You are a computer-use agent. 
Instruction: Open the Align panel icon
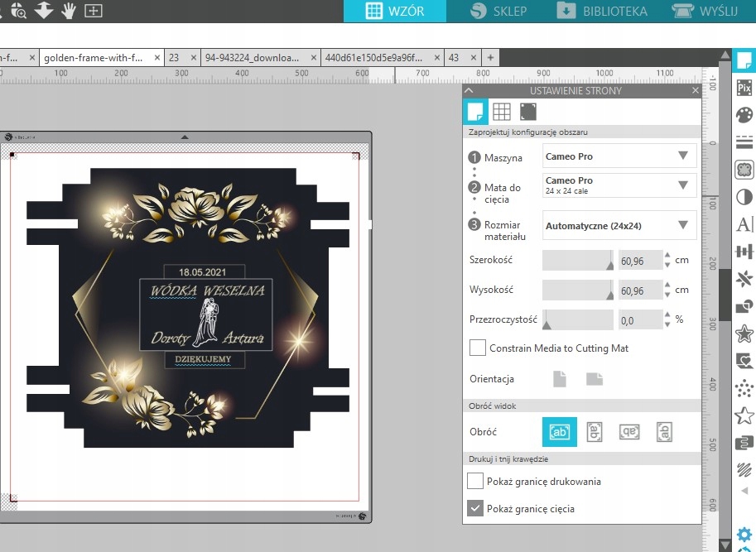744,252
